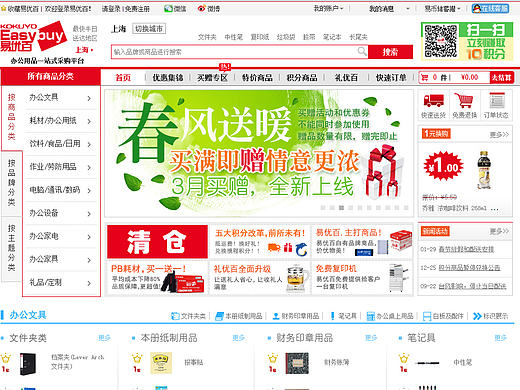
Task: Click the 白板及配件 icon link
Action: 426,316
